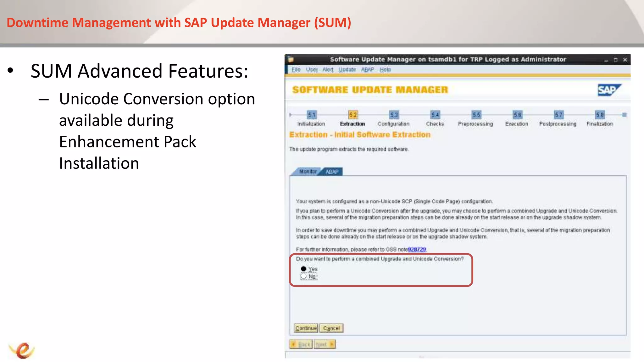The width and height of the screenshot is (644, 362).
Task: Click the 5.5 Preprocessing step icon
Action: 476,115
